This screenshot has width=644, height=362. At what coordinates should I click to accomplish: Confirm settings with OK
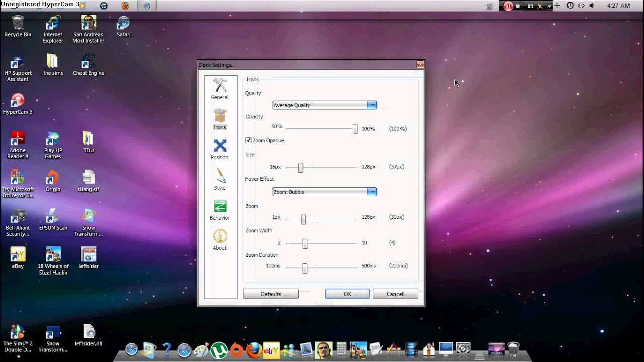[347, 294]
